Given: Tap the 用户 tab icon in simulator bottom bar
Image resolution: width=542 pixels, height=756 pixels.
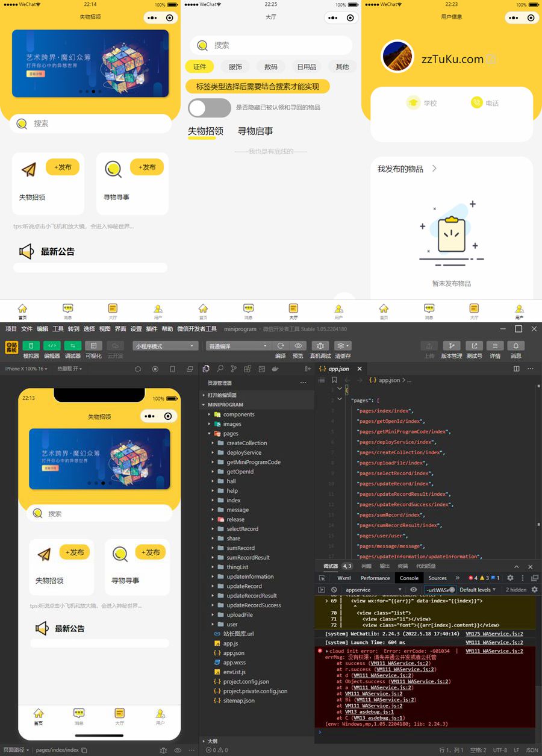Looking at the screenshot, I should pos(160,713).
